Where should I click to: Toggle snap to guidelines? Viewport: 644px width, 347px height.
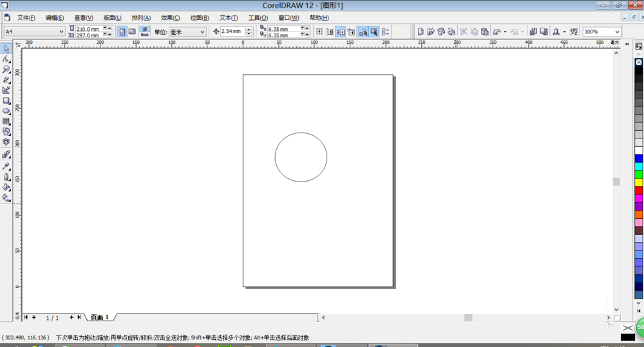pos(330,32)
